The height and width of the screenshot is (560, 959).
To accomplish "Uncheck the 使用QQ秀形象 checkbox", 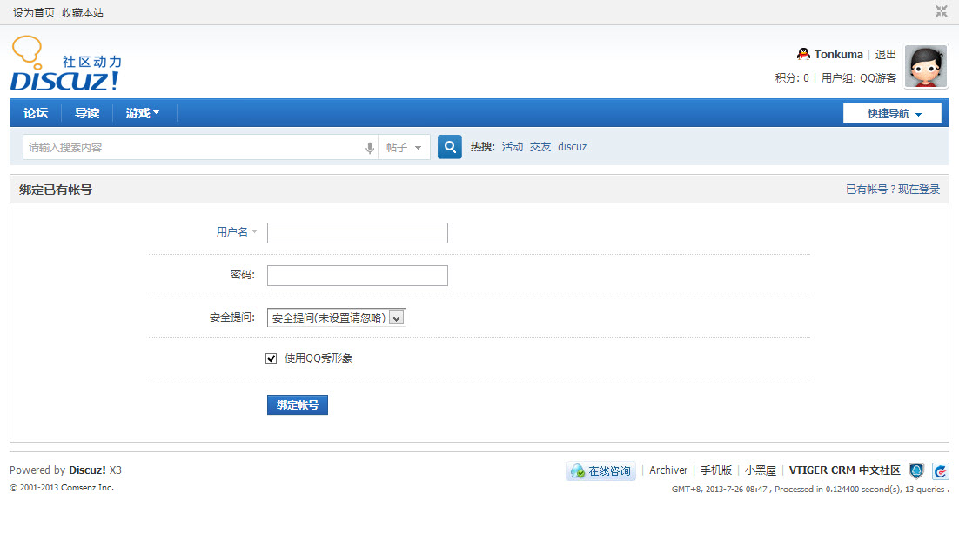I will pos(271,358).
